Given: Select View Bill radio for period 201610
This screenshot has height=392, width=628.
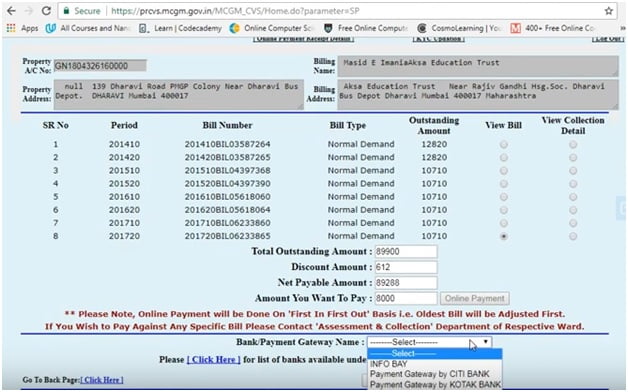Looking at the screenshot, I should coord(503,197).
